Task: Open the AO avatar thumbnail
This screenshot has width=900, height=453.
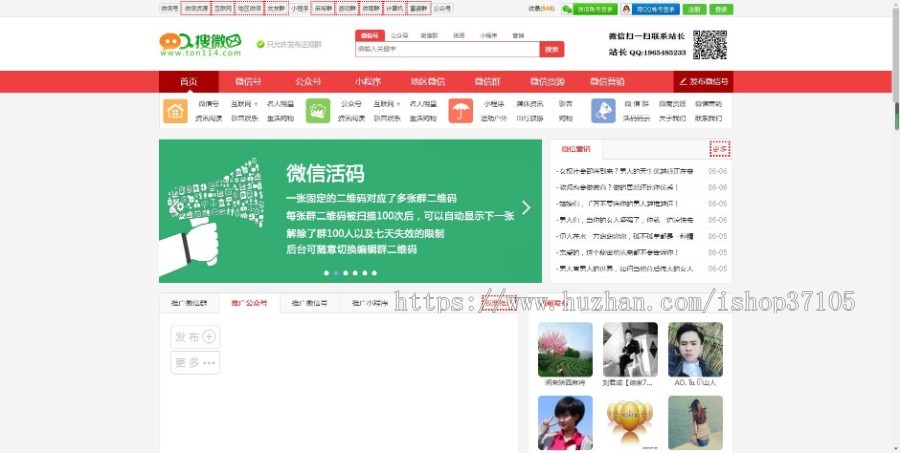Action: click(696, 349)
